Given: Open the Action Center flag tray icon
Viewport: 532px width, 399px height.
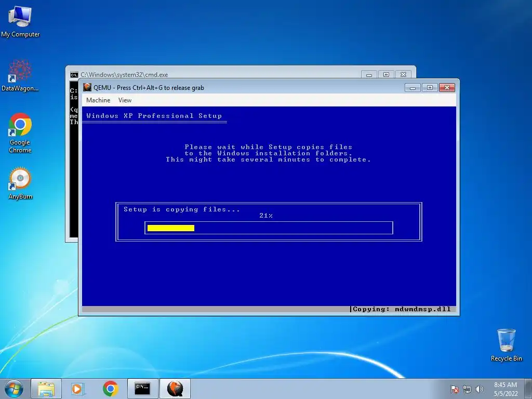Looking at the screenshot, I should [455, 389].
